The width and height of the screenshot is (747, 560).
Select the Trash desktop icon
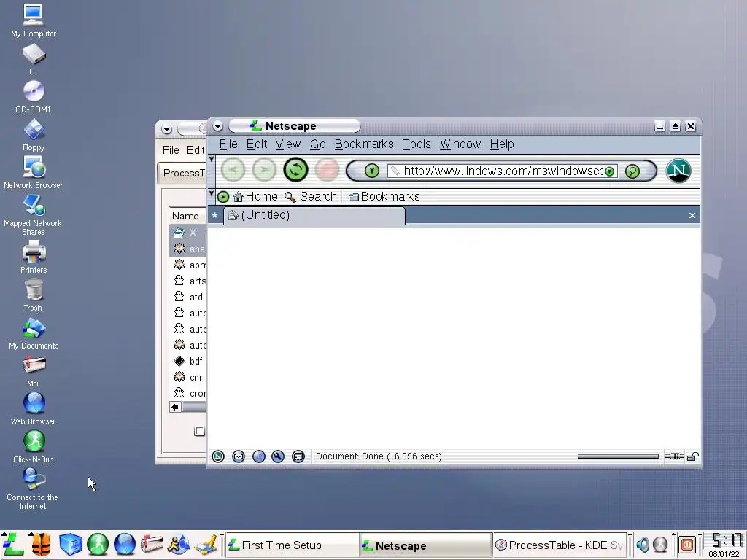pos(34,295)
